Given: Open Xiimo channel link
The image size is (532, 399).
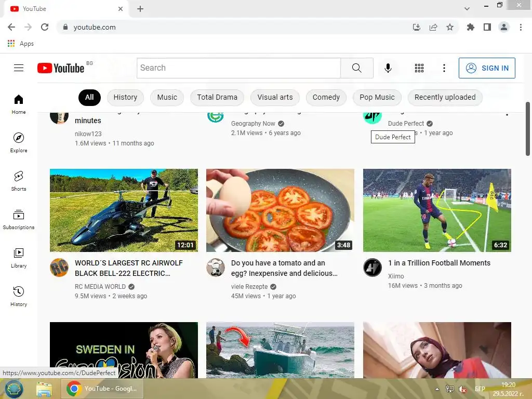Looking at the screenshot, I should coord(396,276).
